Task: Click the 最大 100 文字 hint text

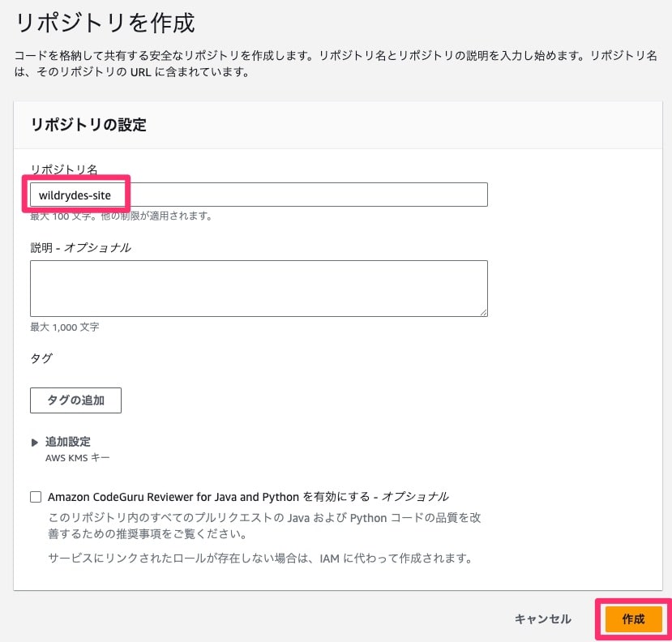Action: 122,216
